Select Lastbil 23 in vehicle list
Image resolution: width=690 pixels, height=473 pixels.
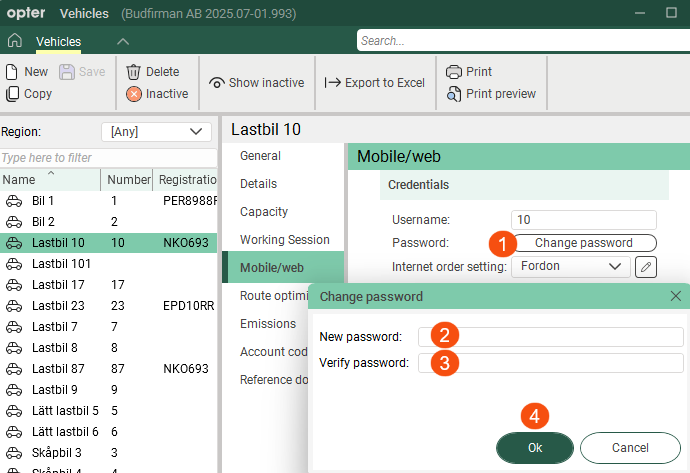[x=58, y=306]
